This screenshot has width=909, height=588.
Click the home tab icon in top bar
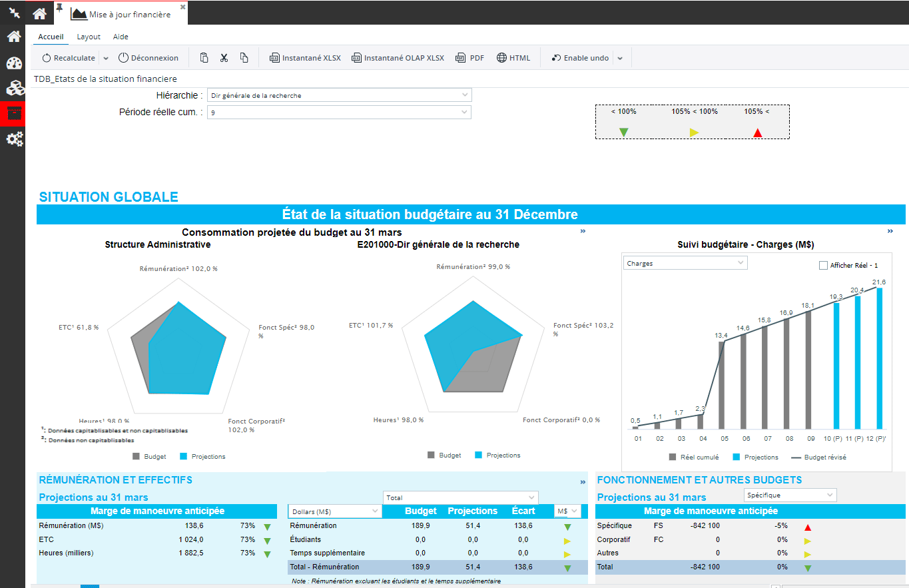[39, 13]
